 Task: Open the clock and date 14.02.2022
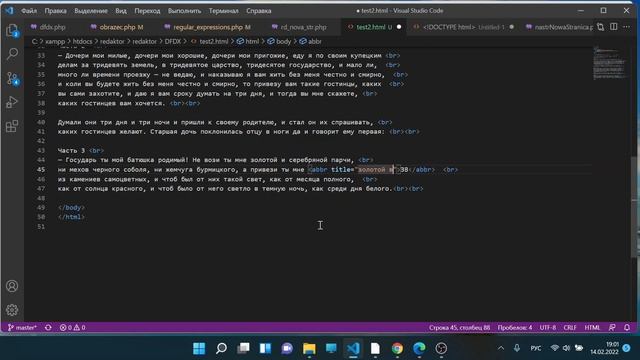pos(604,348)
